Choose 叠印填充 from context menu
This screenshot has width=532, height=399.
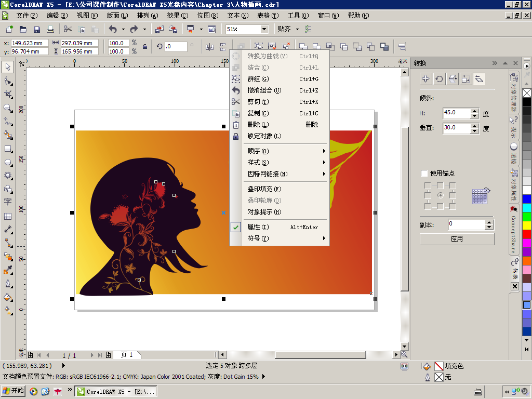coord(280,189)
